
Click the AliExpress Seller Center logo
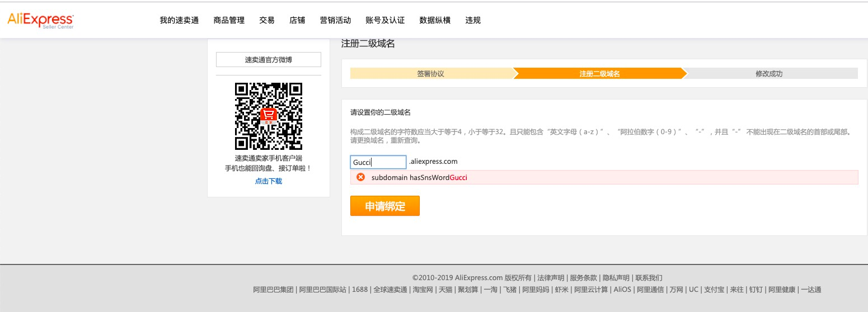(40, 20)
